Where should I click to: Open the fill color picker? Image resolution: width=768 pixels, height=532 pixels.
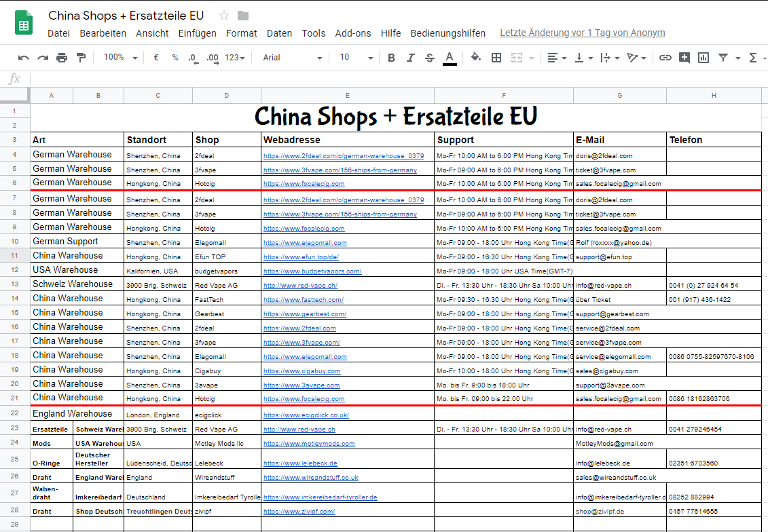pos(475,58)
